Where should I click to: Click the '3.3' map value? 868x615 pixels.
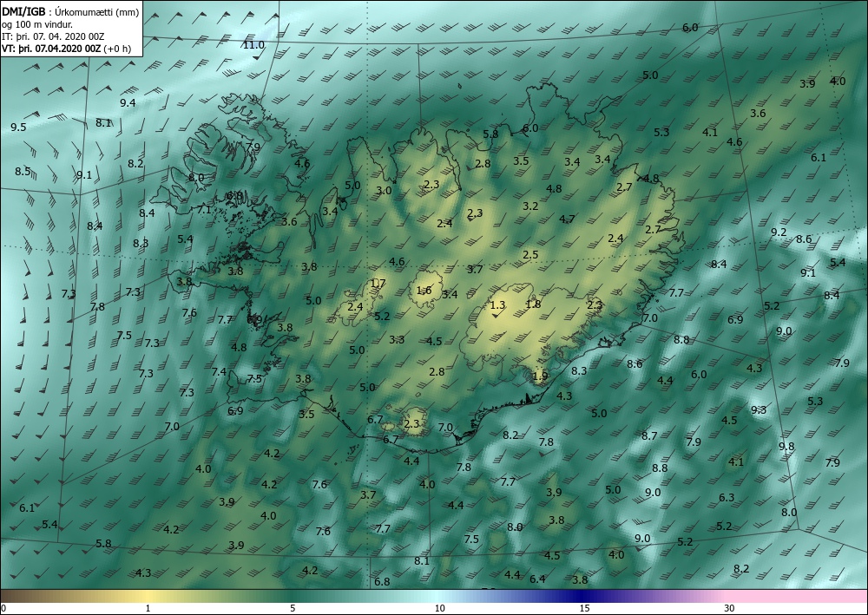point(397,339)
